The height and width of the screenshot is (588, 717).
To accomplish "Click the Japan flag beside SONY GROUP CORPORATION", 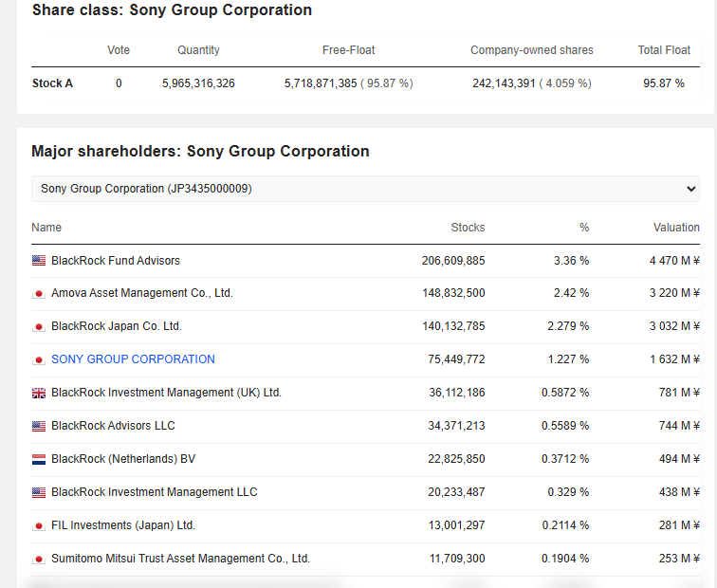I will coord(39,359).
